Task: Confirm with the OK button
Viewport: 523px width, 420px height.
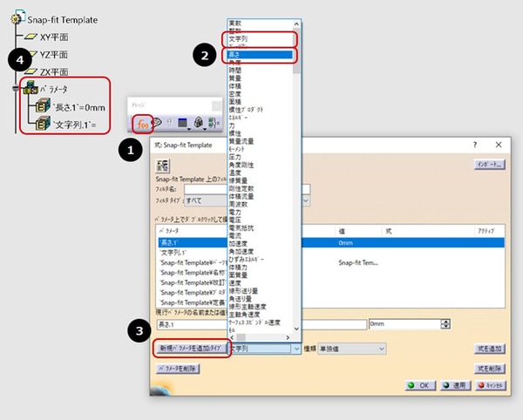Action: [420, 385]
